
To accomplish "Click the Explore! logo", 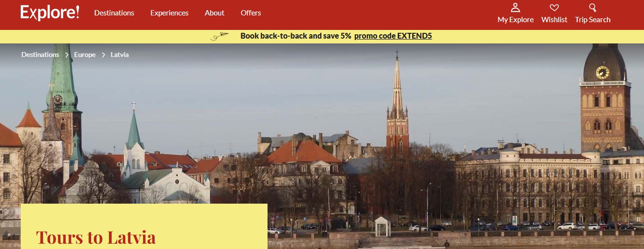I will [x=50, y=13].
